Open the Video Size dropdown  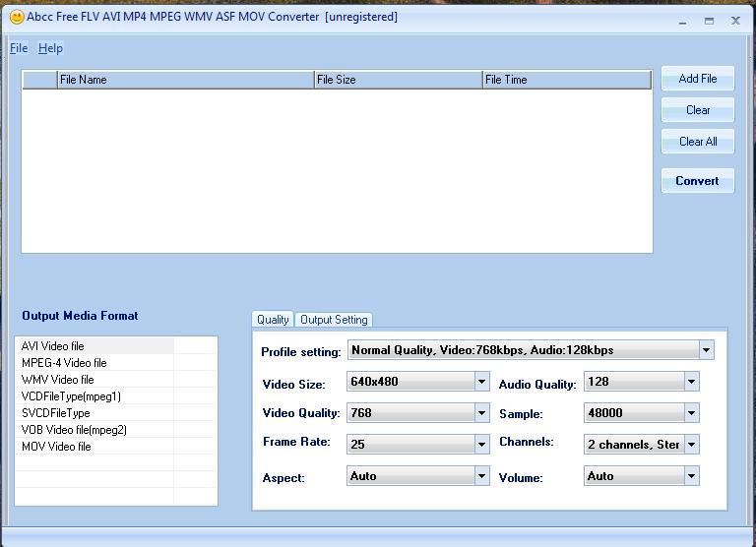(x=481, y=382)
